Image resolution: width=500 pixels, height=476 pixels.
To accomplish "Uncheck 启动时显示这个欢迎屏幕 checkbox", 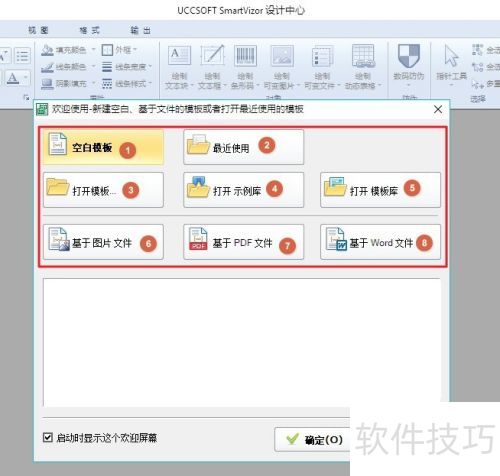I will pyautogui.click(x=48, y=437).
